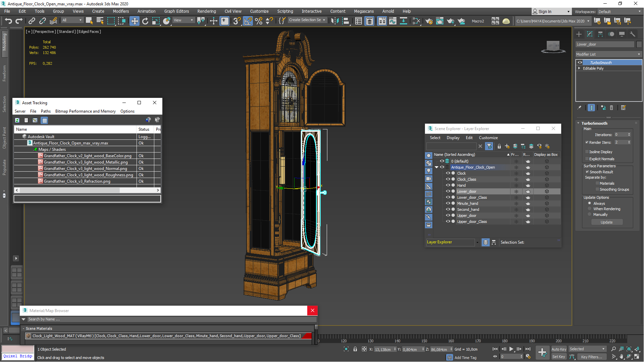The width and height of the screenshot is (644, 362).
Task: Click Search by Name field in Material Browser
Action: [171, 319]
